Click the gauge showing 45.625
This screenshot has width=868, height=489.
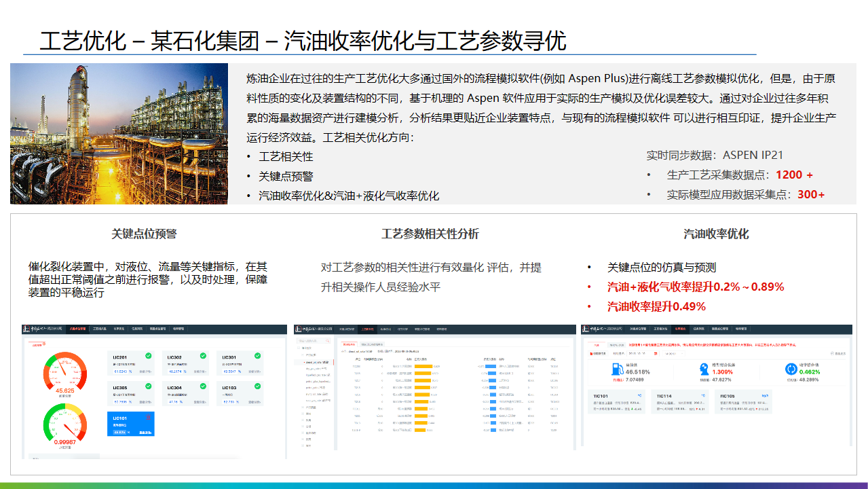(x=65, y=371)
